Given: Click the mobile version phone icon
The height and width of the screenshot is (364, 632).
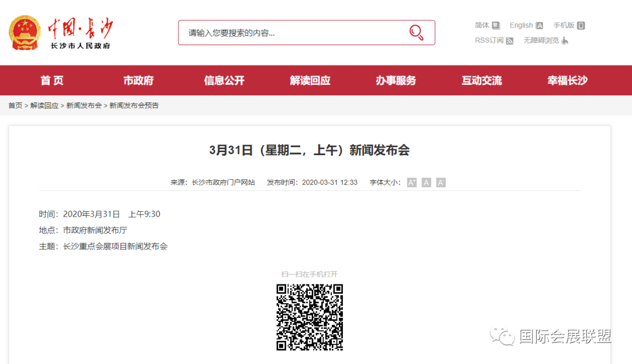Looking at the screenshot, I should [581, 25].
